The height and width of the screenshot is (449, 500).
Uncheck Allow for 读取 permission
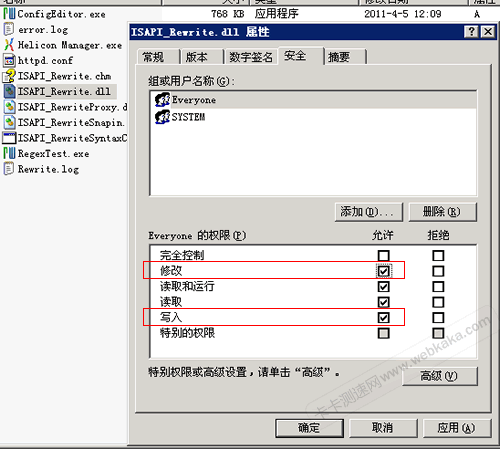[384, 302]
